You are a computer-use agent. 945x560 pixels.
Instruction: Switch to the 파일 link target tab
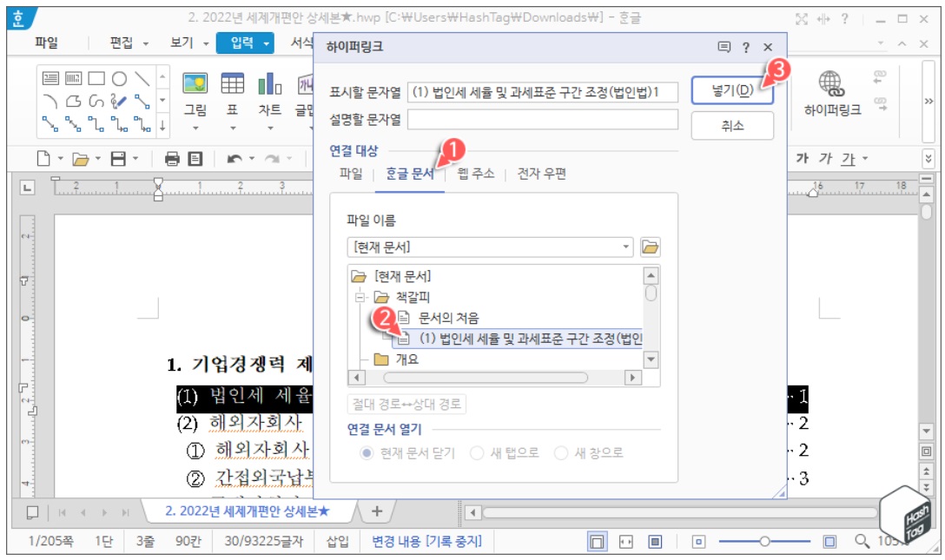[351, 174]
